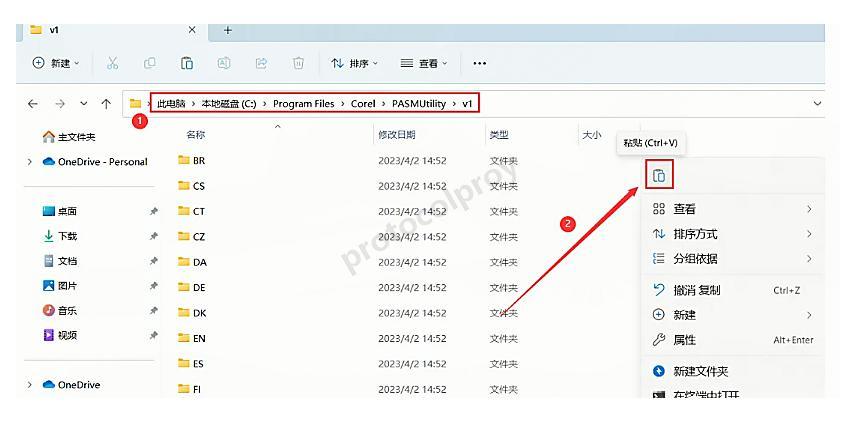Open 排序方式 submenu in context menu
The height and width of the screenshot is (422, 856).
pyautogui.click(x=733, y=234)
